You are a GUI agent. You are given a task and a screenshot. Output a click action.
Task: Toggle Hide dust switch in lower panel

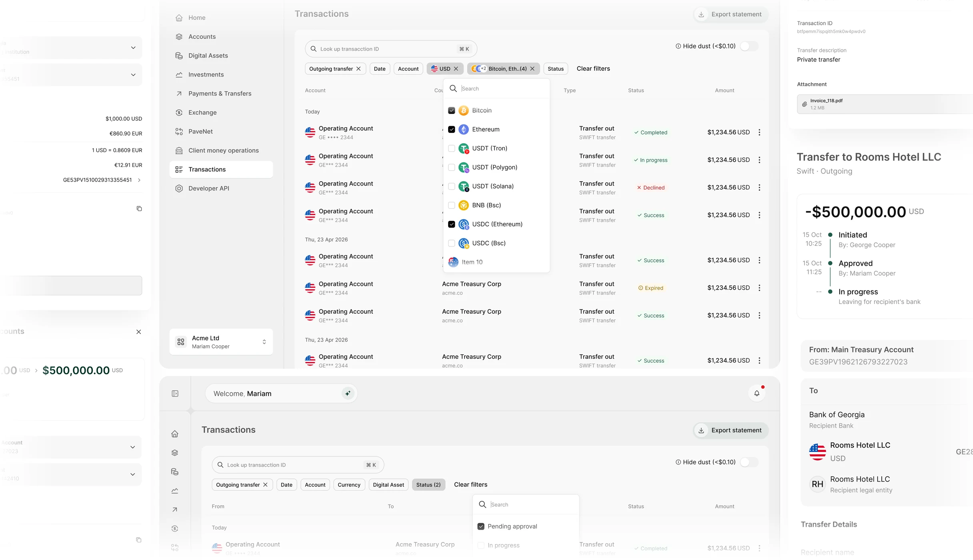coord(749,462)
